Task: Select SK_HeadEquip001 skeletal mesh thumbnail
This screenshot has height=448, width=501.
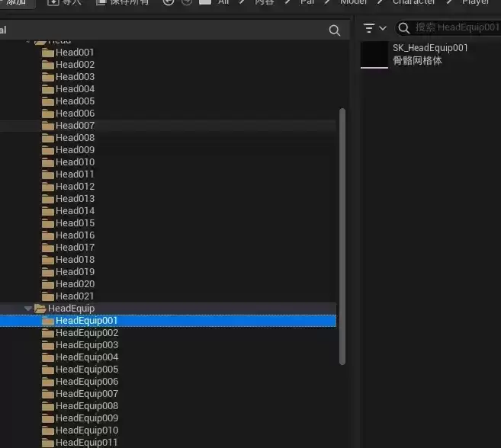Action: click(x=374, y=54)
